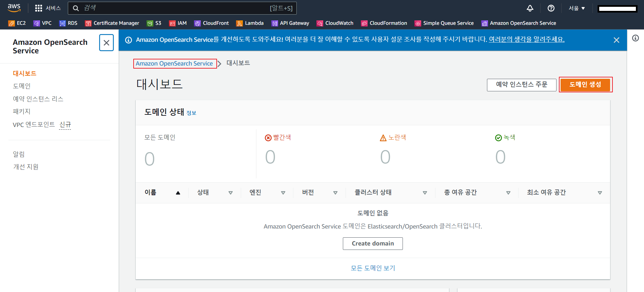Click the search magnifier icon
Image resolution: width=644 pixels, height=292 pixels.
(x=76, y=8)
